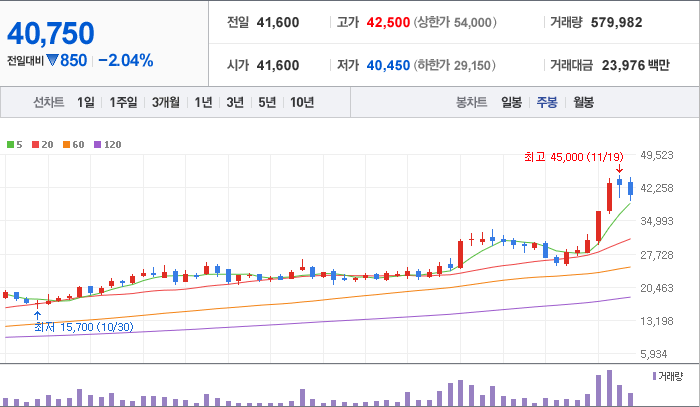Click the 27,728 y-axis label
This screenshot has height=407, width=700.
[x=657, y=255]
